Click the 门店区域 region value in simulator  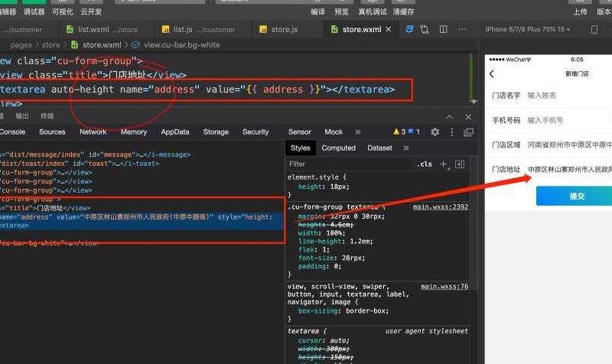(569, 145)
